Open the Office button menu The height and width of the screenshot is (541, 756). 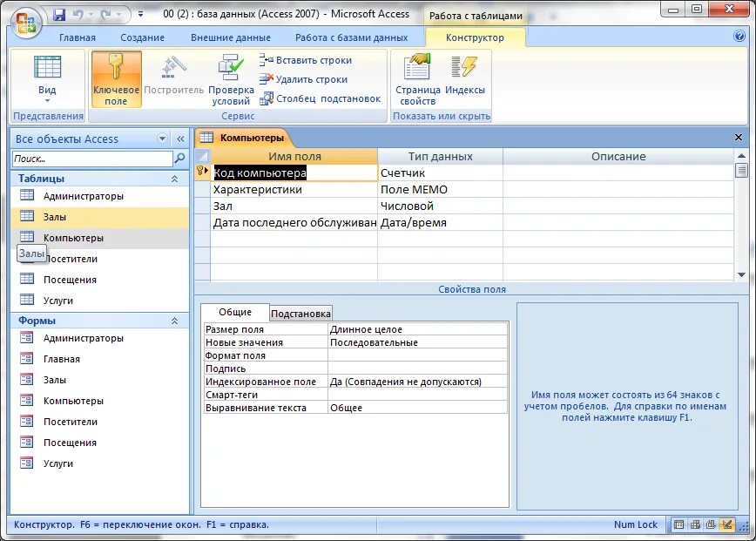click(26, 22)
